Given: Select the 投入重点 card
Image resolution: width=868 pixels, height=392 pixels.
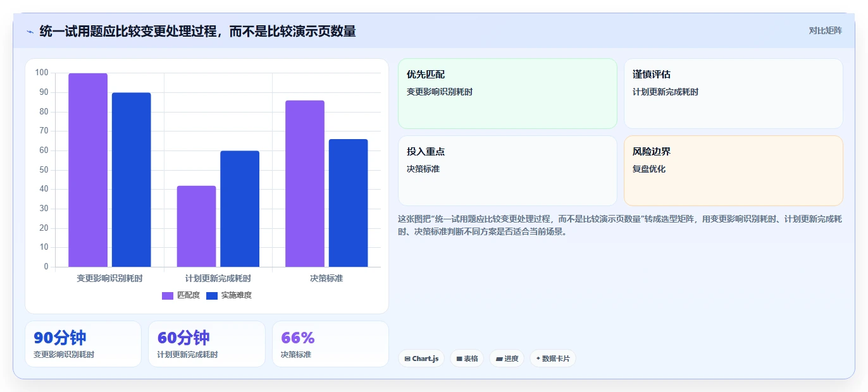Looking at the screenshot, I should click(507, 171).
